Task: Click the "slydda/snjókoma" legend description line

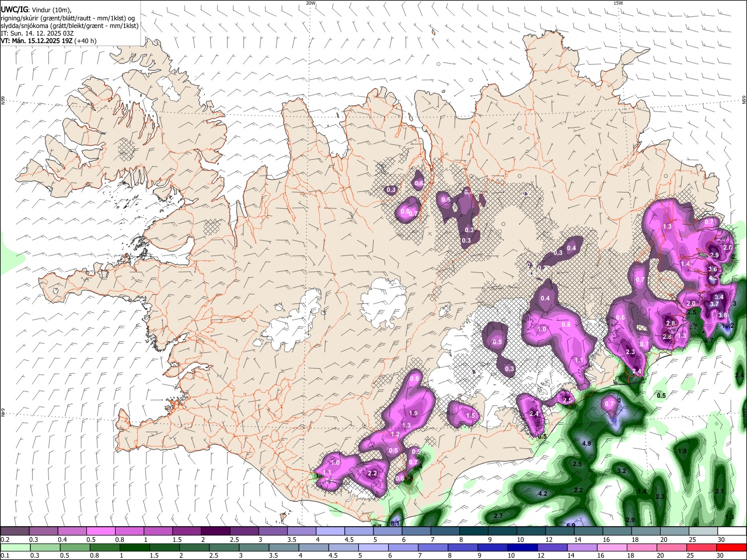Action: pos(70,26)
